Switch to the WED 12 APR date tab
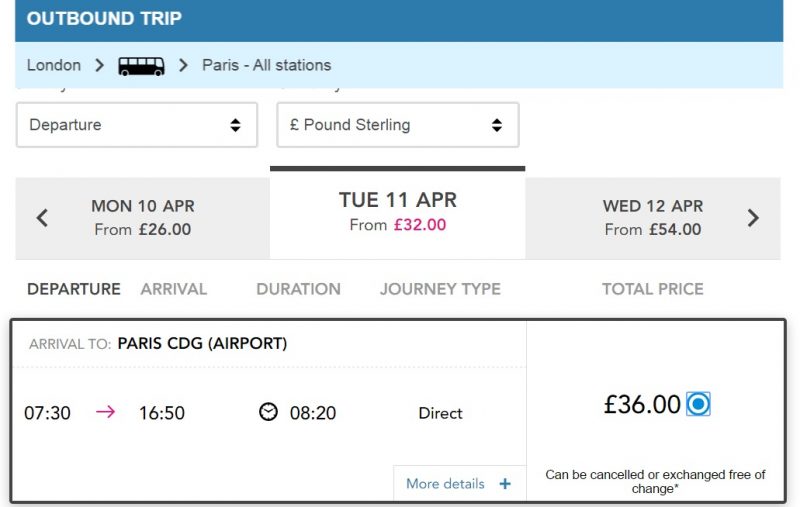The width and height of the screenshot is (800, 507). pos(653,218)
